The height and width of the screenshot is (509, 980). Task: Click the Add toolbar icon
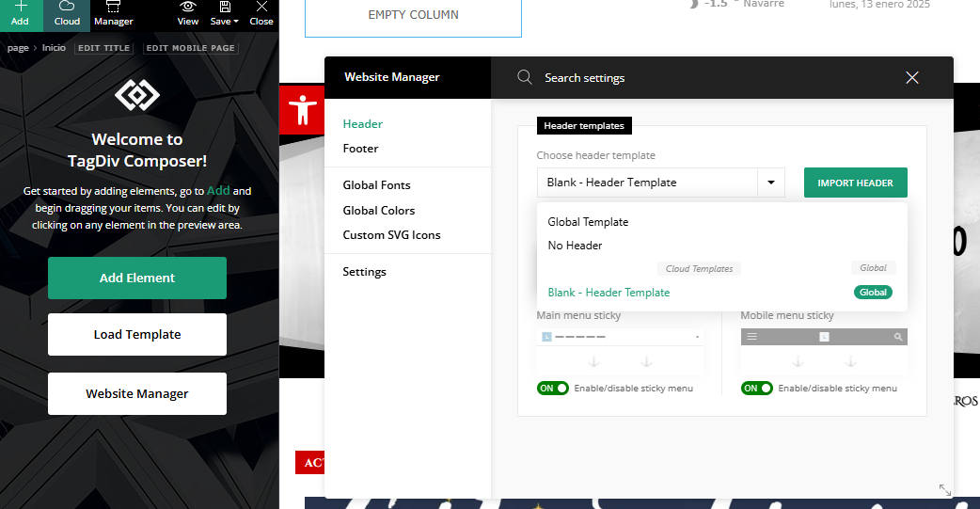click(x=21, y=15)
